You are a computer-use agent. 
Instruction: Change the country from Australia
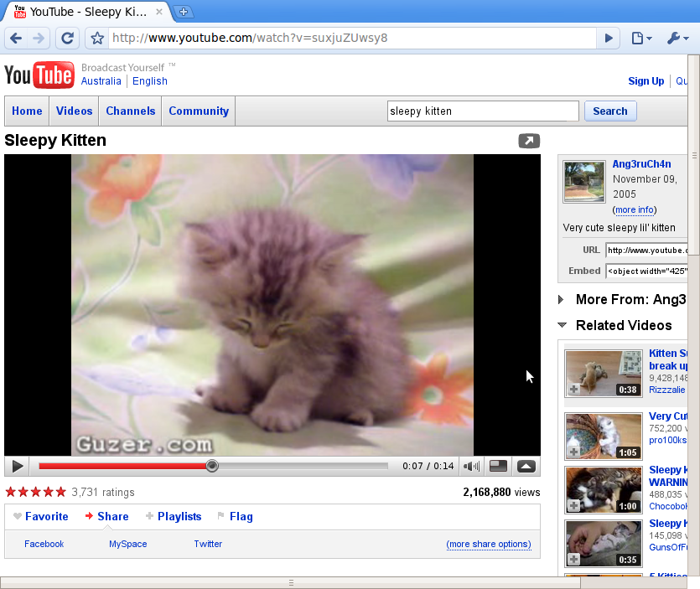click(101, 81)
